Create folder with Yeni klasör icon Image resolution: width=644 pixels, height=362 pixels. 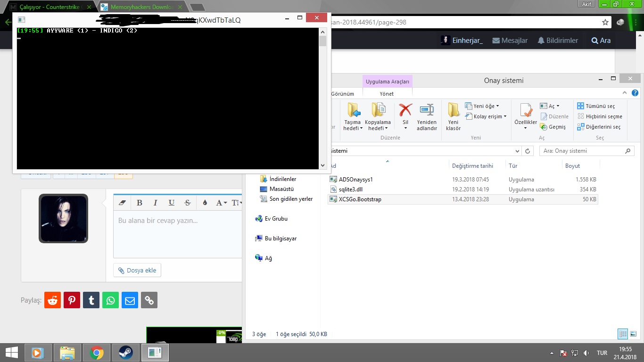tap(453, 117)
